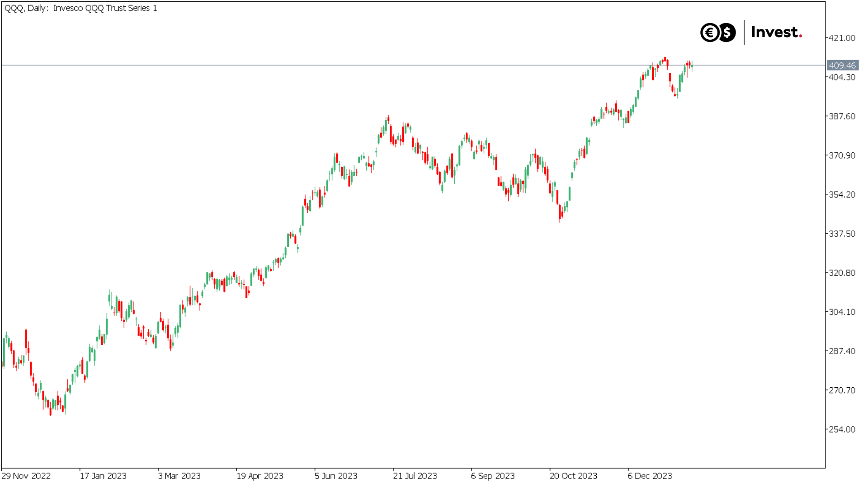Click the 6 Sep 2023 date label
Viewport: 868px width, 488px height.
coord(493,476)
